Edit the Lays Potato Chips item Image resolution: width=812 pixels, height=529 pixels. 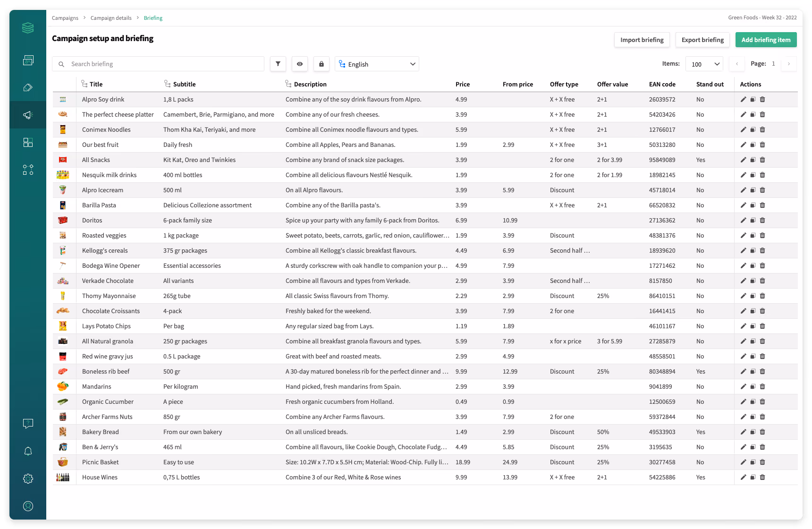(x=743, y=326)
